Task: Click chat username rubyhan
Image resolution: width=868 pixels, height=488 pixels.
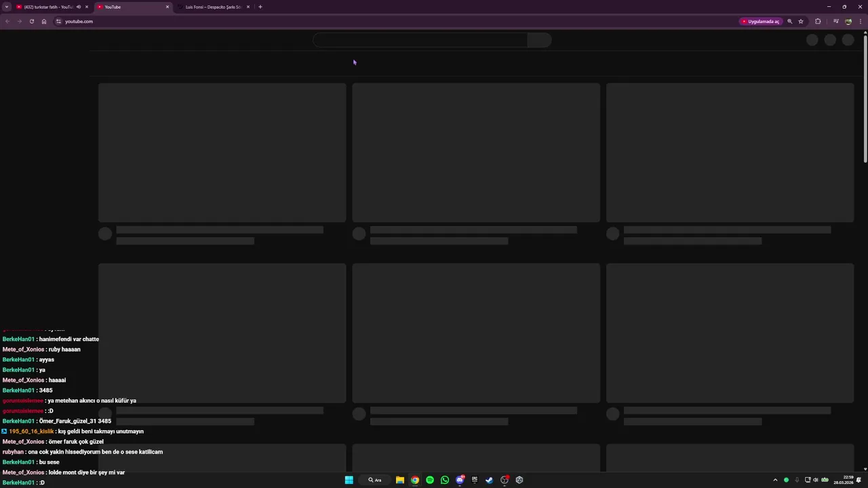Action: click(13, 451)
